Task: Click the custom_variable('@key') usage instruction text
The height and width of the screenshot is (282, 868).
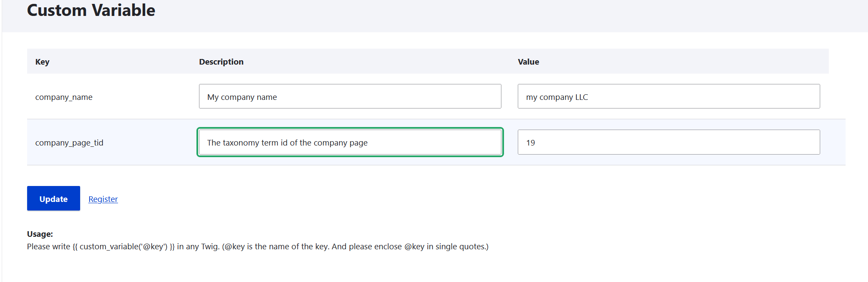Action: [258, 247]
